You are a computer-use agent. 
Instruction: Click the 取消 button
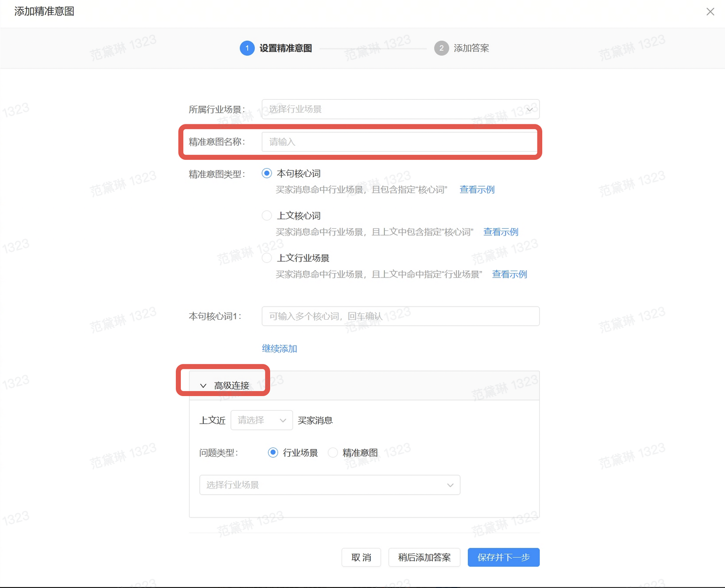coord(361,557)
